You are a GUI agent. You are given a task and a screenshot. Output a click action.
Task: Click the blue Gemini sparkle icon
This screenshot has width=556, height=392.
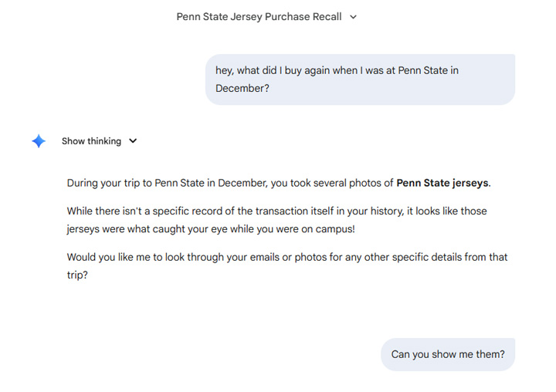[x=39, y=141]
